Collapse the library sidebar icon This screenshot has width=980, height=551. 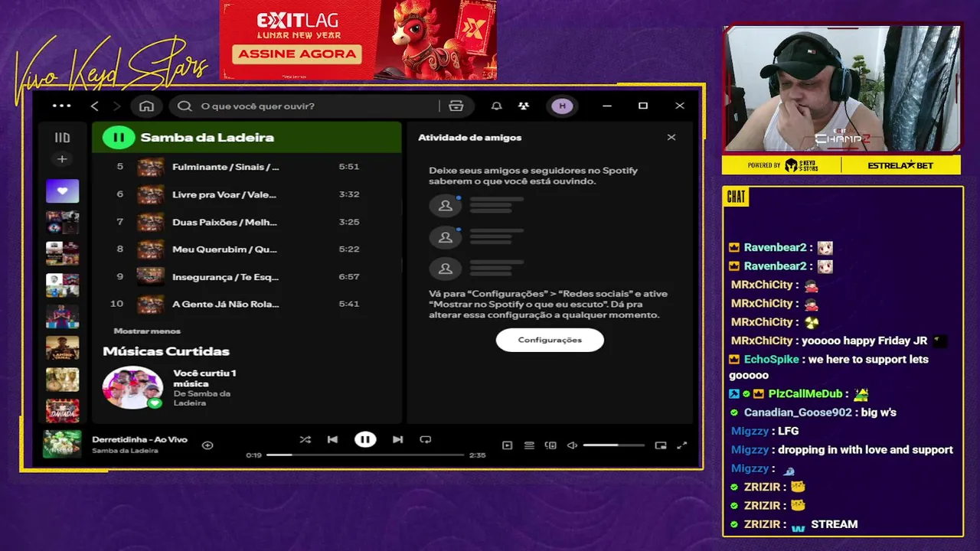pos(62,138)
